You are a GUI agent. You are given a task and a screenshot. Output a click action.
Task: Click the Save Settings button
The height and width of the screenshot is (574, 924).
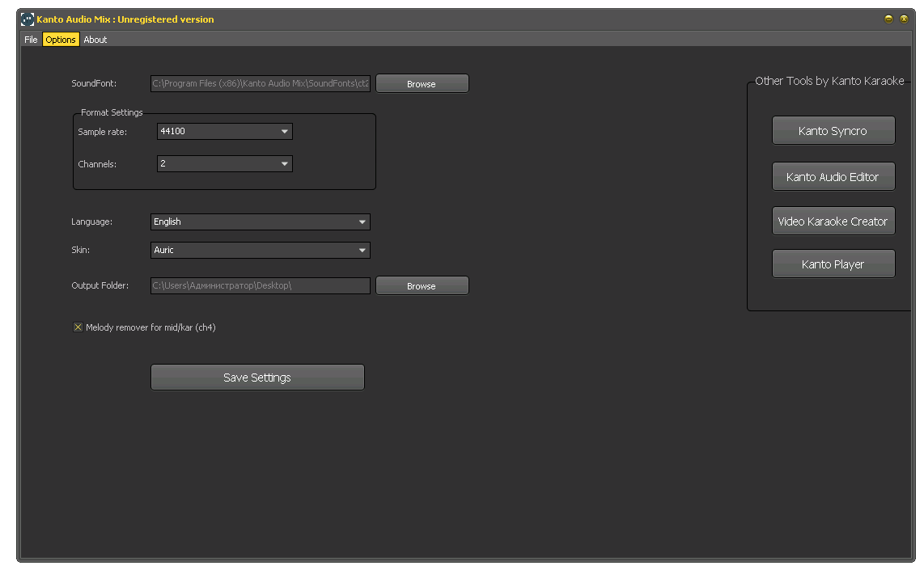click(257, 378)
